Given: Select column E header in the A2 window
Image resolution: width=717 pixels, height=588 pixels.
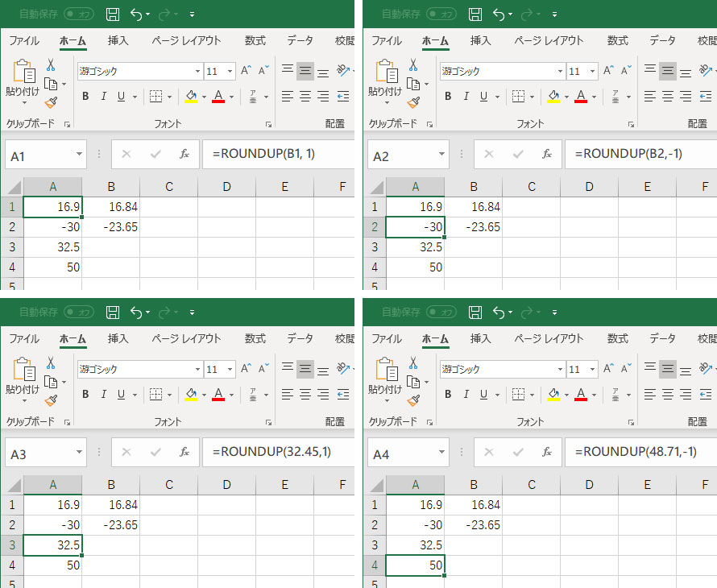Looking at the screenshot, I should coord(647,187).
